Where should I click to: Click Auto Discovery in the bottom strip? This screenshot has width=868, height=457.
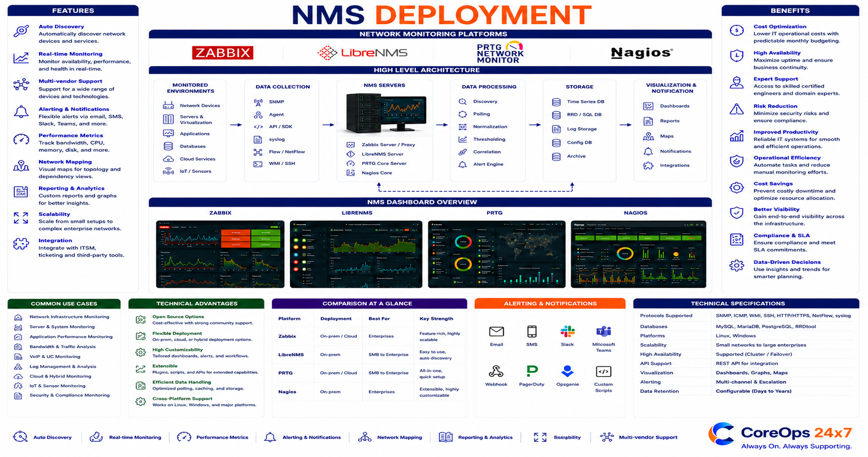42,437
